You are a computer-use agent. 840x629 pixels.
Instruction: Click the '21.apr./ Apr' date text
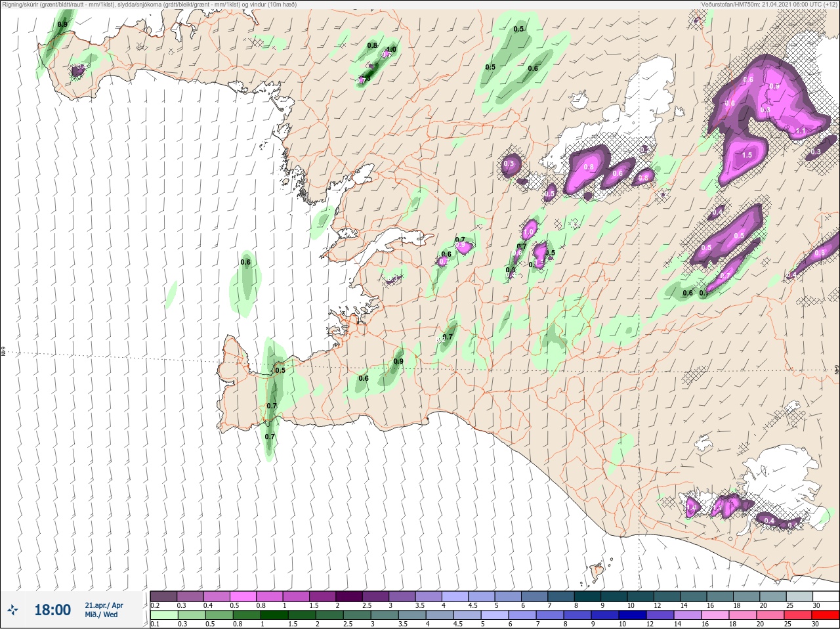104,605
